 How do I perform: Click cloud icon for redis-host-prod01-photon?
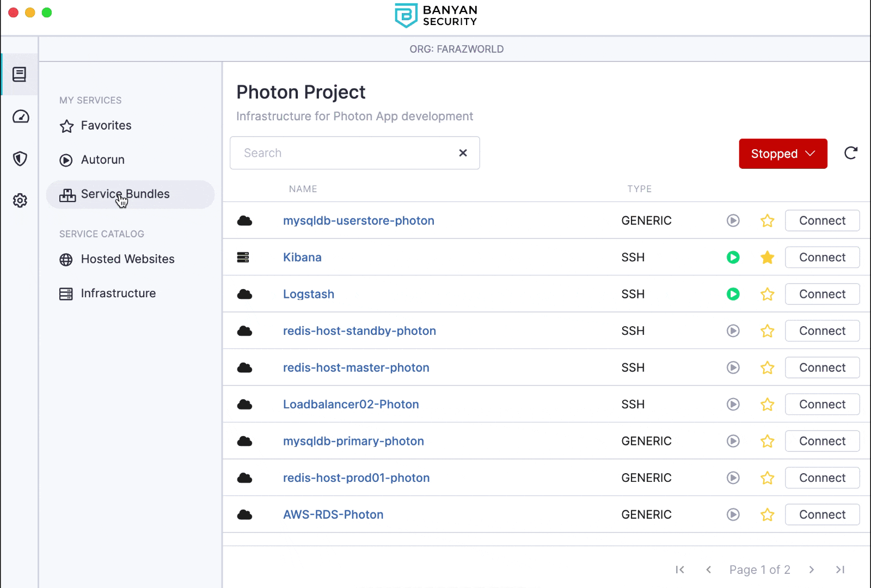click(x=245, y=477)
